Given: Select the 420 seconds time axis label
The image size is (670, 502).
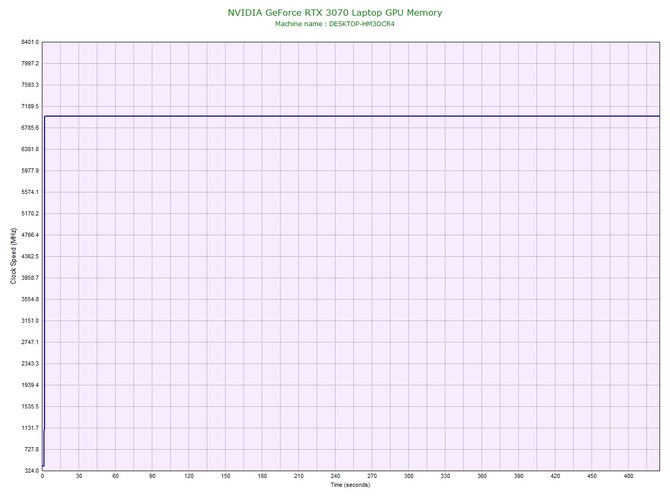Looking at the screenshot, I should (555, 476).
